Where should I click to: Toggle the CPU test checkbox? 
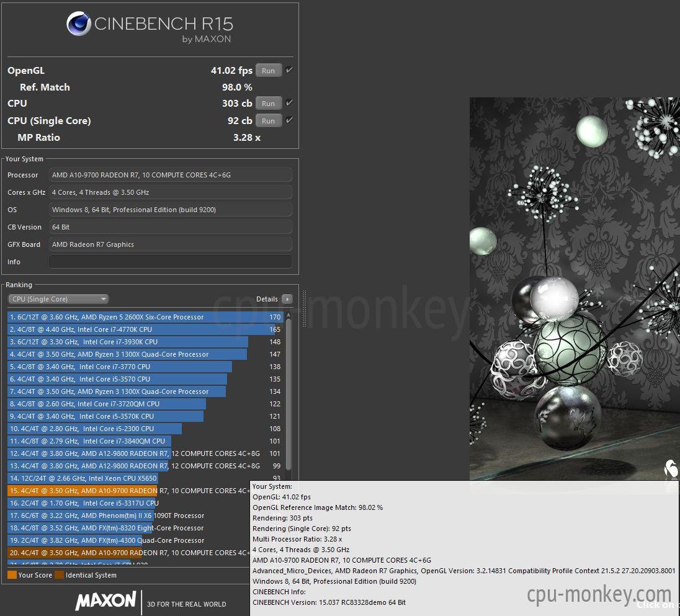pyautogui.click(x=289, y=103)
